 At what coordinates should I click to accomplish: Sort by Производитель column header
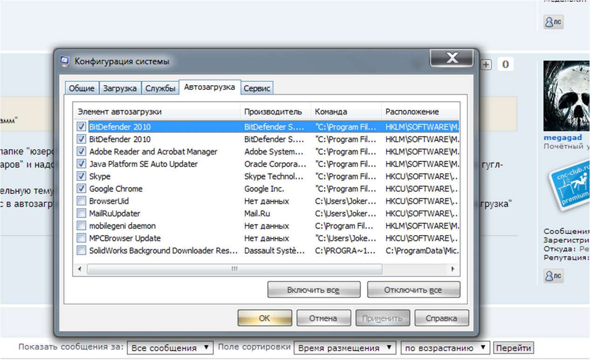(276, 112)
